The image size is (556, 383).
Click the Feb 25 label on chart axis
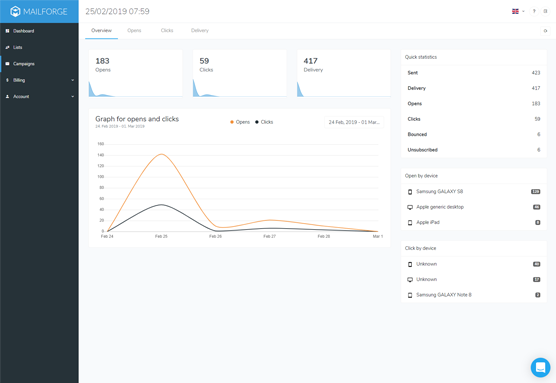coord(161,236)
